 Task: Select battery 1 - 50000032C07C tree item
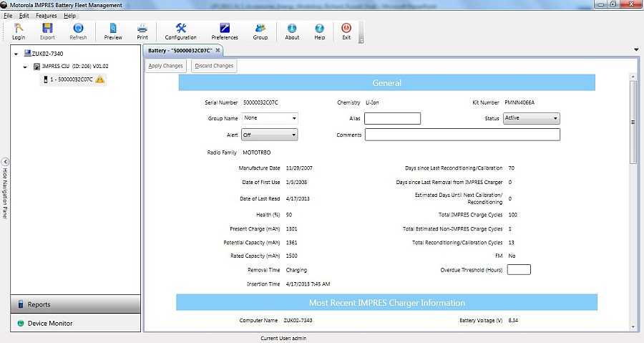pos(73,79)
